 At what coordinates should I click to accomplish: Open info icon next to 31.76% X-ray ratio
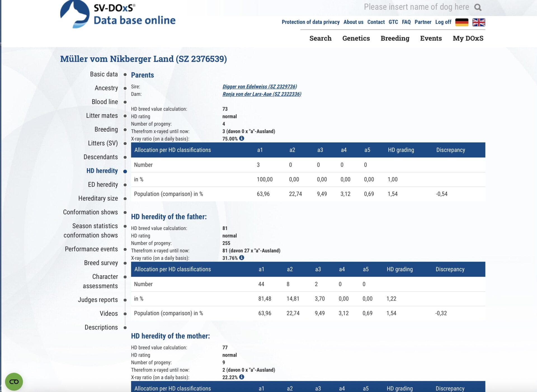[x=242, y=258]
